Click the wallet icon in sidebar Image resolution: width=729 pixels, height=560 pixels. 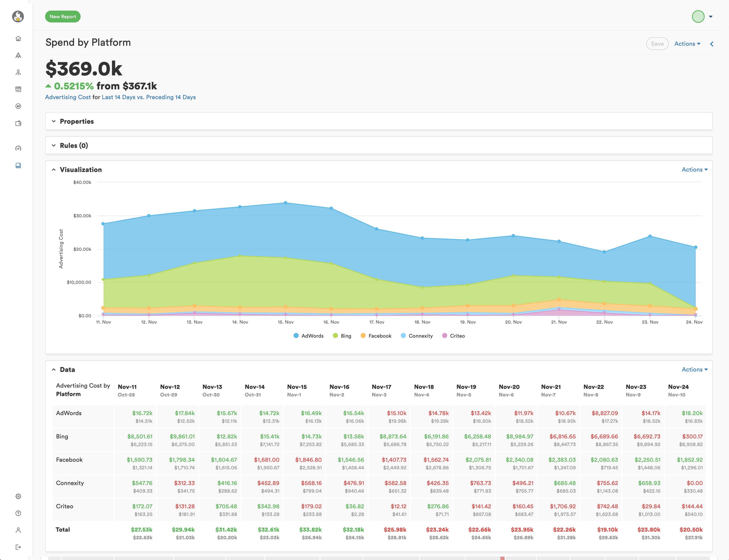point(18,123)
